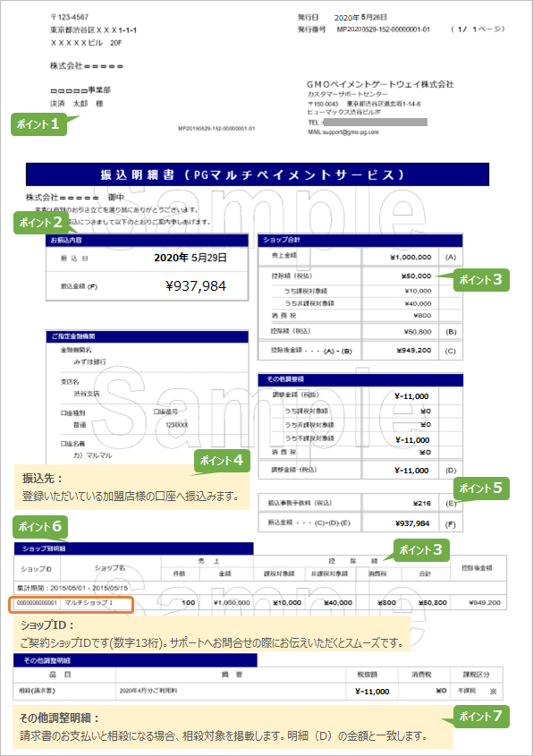Click the "ショップ別明細" section header
The height and width of the screenshot is (756, 533).
134,548
